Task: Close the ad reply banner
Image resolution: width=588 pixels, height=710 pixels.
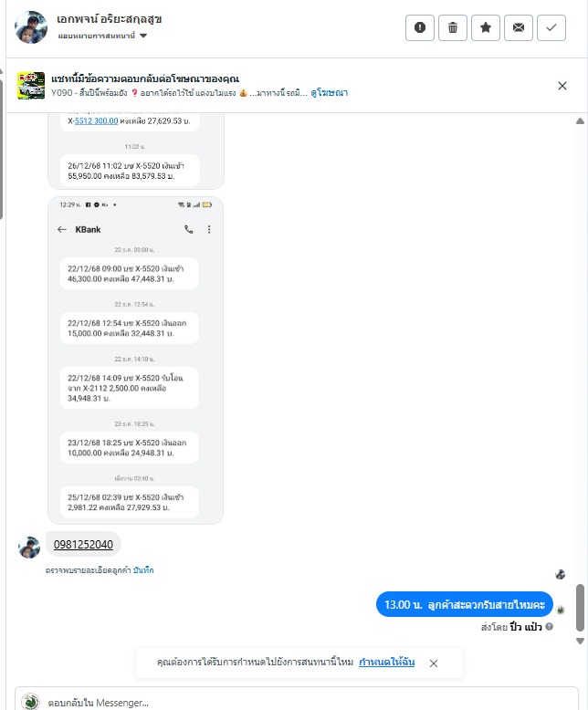Action: coord(562,86)
